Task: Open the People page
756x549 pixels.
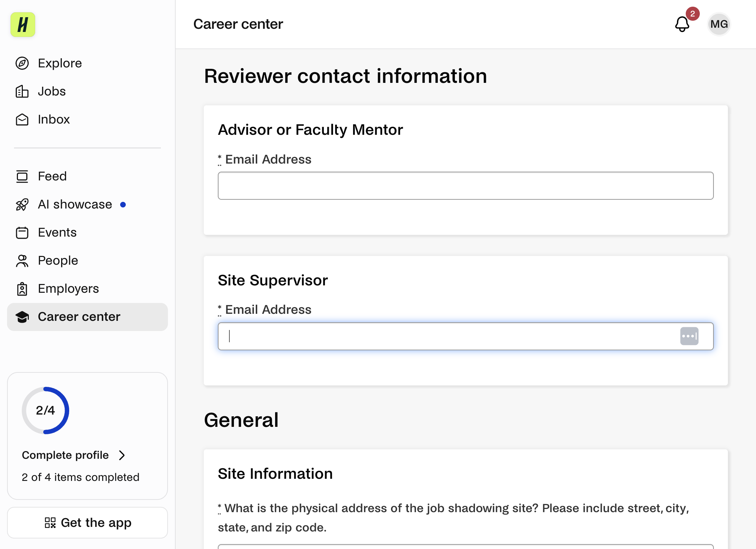Action: point(87,260)
